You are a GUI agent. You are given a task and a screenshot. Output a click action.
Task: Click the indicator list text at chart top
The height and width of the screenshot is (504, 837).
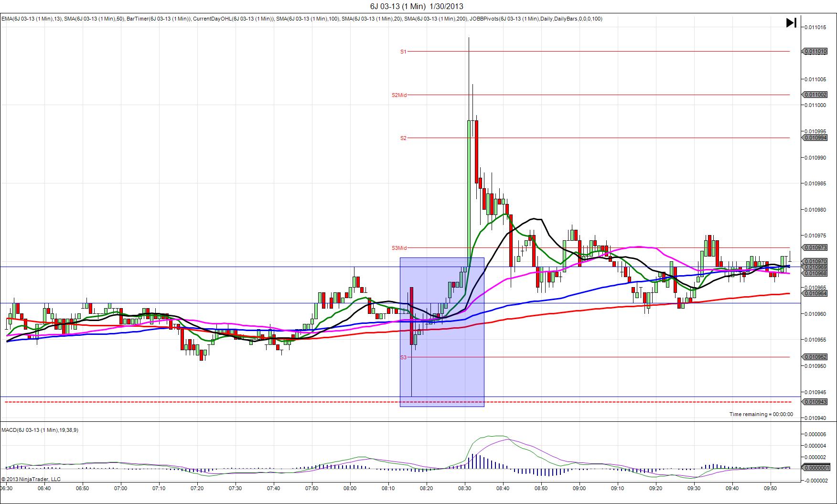tap(302, 19)
